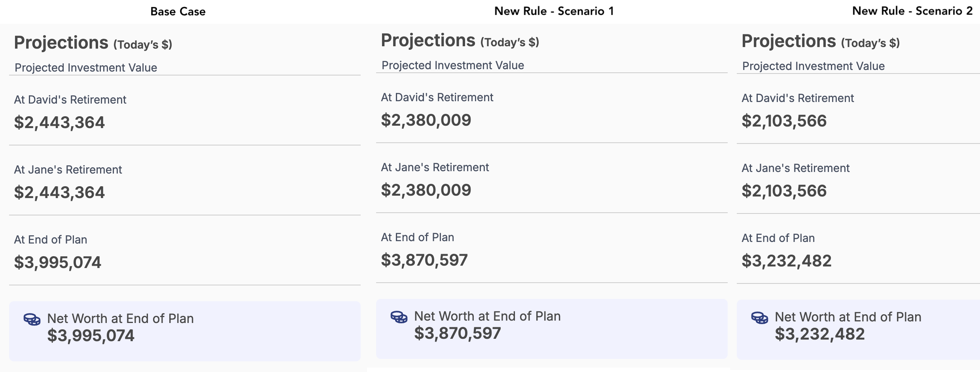Click Scenario 1 Projected Investment Value label
This screenshot has width=980, height=372.
tap(453, 65)
